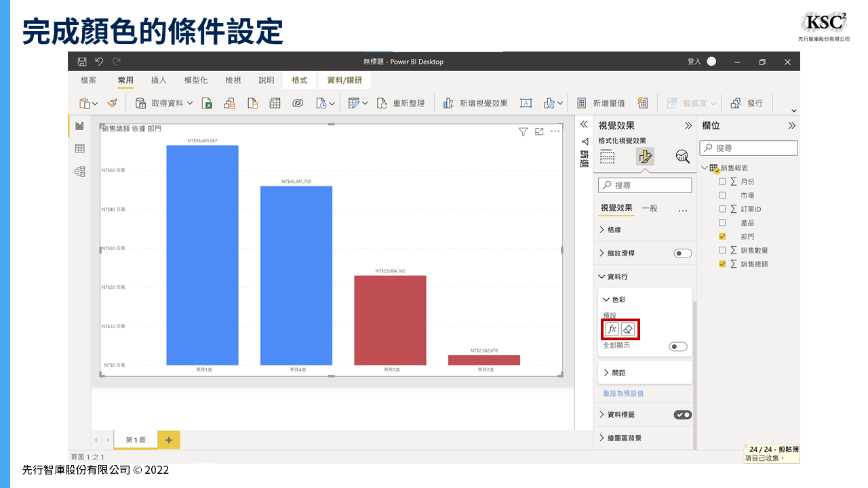Open the Format visual paintbrush tab
This screenshot has height=488, width=868.
pyautogui.click(x=645, y=157)
